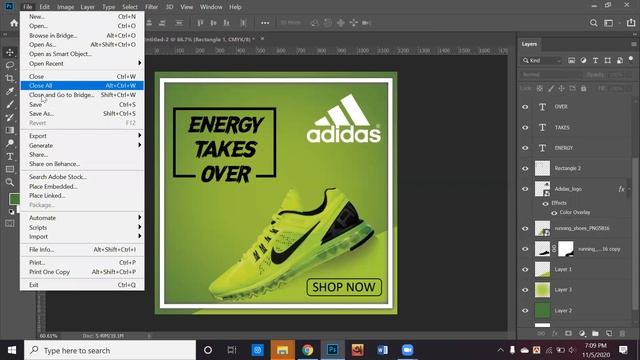Choose Print One Copy from File menu
The width and height of the screenshot is (640, 360).
coord(82,272)
